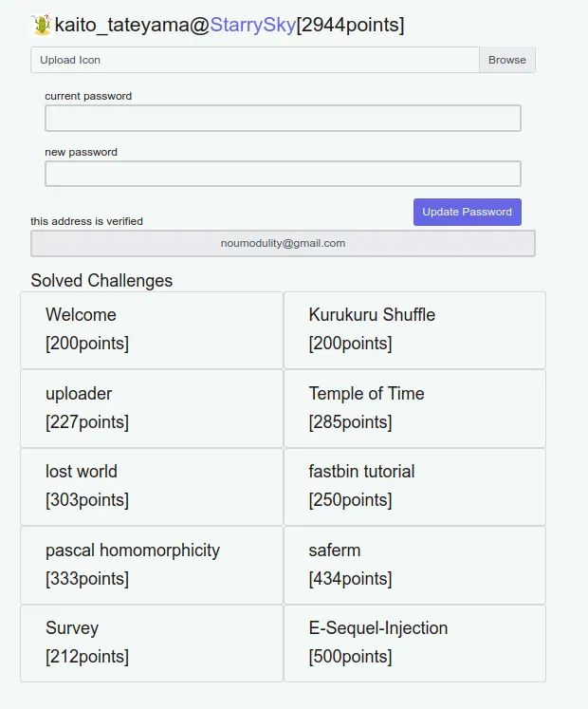Screen dimensions: 588x709
Task: Open pascal homomorphicity challenge card
Action: (x=152, y=565)
